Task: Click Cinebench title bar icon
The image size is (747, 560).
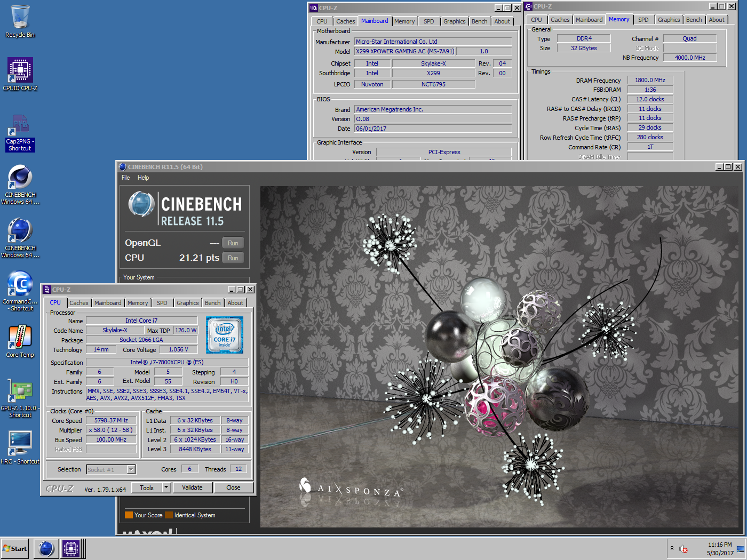Action: pos(122,167)
